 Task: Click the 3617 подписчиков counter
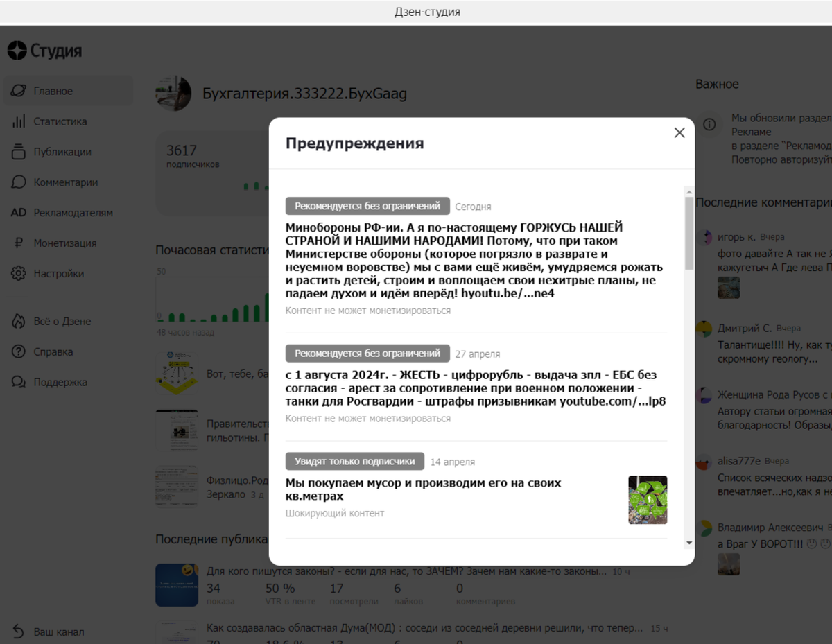coord(192,156)
